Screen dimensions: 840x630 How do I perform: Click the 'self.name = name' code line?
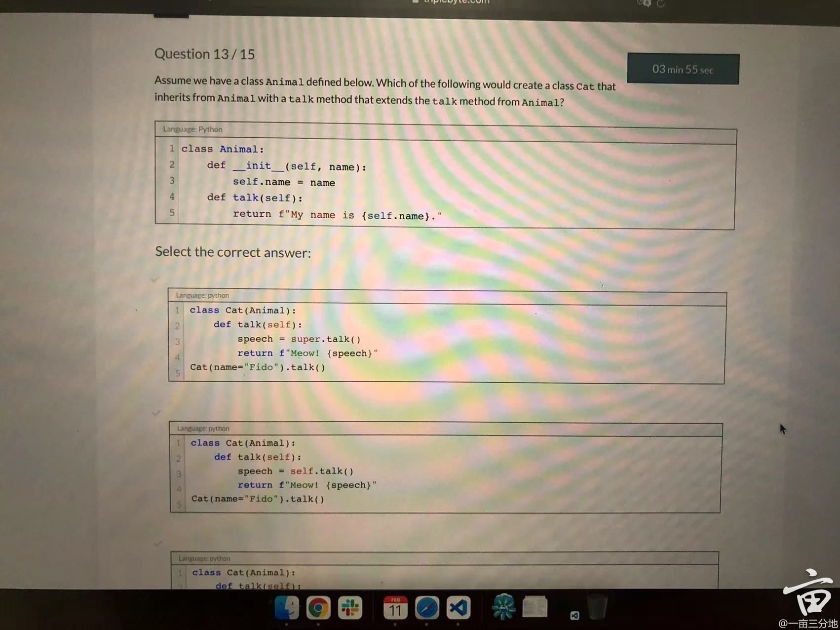(x=284, y=182)
